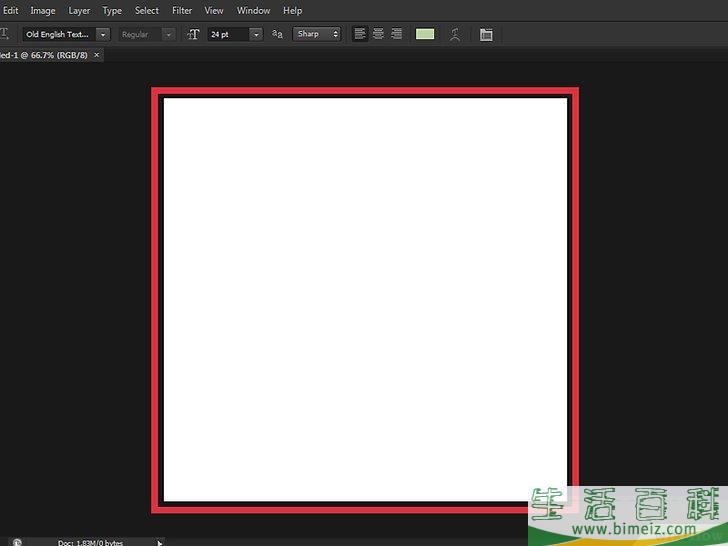Open the Window menu
Image resolution: width=728 pixels, height=546 pixels.
tap(254, 10)
